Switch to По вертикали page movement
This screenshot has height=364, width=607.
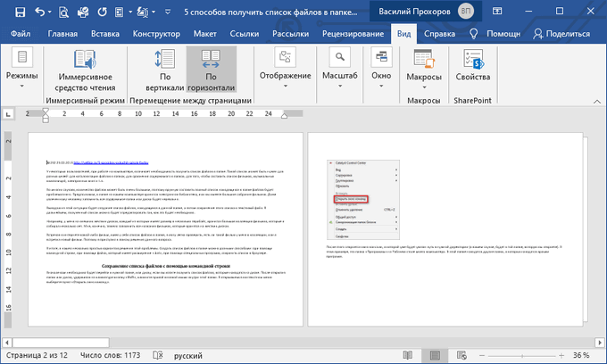165,70
